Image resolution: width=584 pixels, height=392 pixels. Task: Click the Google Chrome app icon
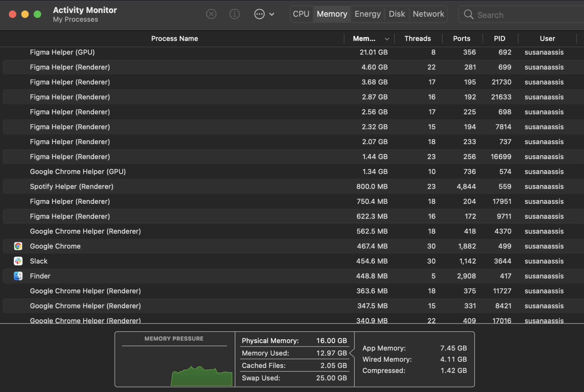18,246
